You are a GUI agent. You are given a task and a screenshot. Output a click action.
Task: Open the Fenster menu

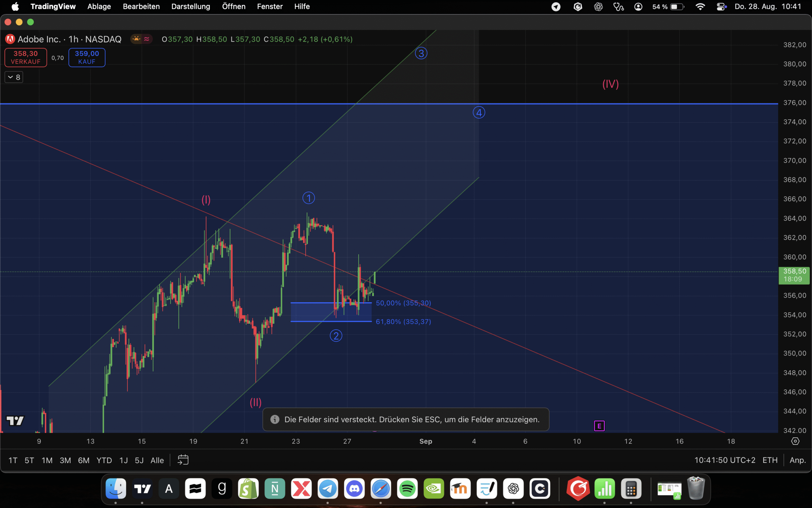[x=270, y=7]
